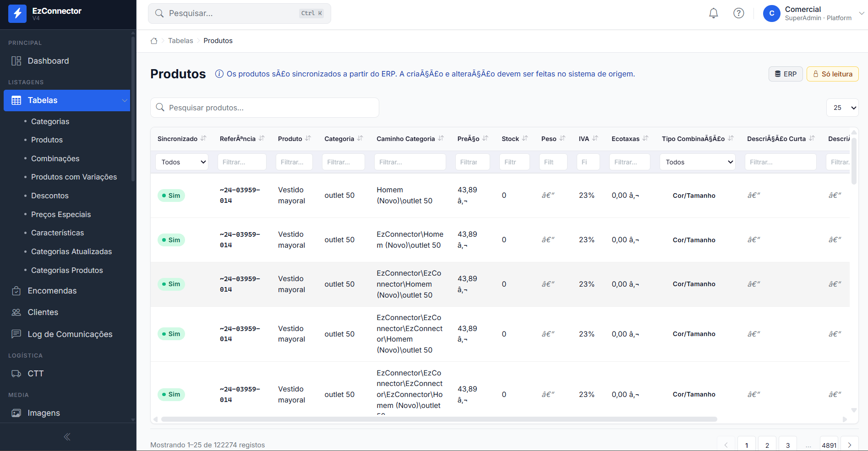Sort by Preço column icon
The height and width of the screenshot is (451, 868).
coord(486,138)
